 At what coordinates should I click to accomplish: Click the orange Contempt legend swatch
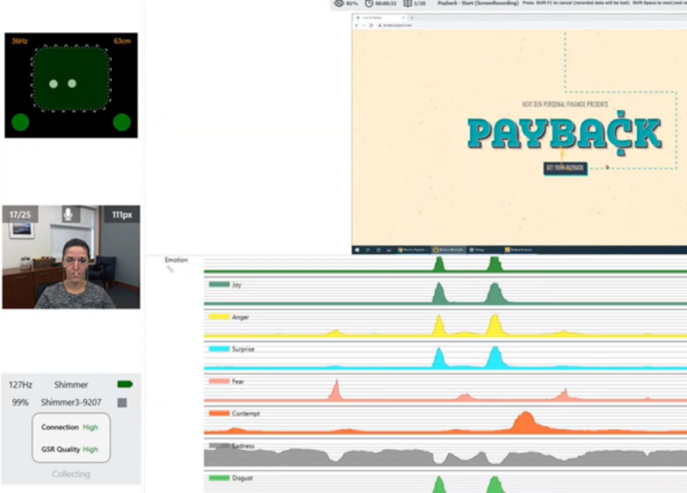(x=219, y=413)
